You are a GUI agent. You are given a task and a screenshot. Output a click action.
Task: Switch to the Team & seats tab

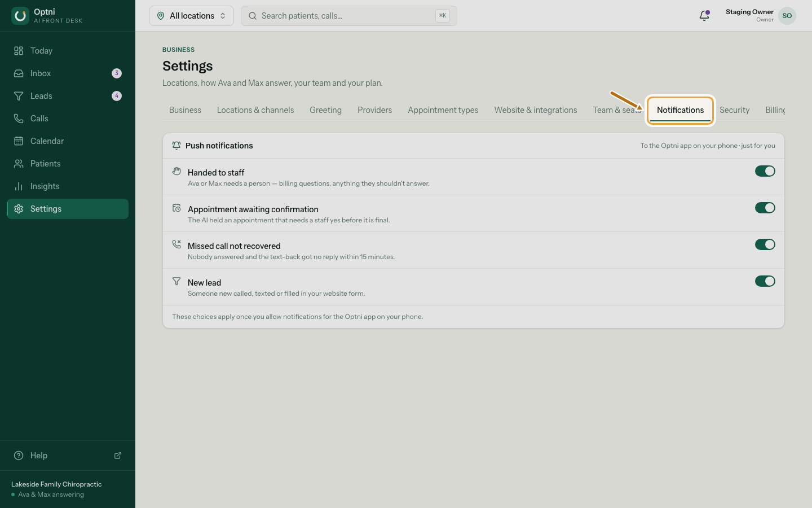[x=616, y=110]
